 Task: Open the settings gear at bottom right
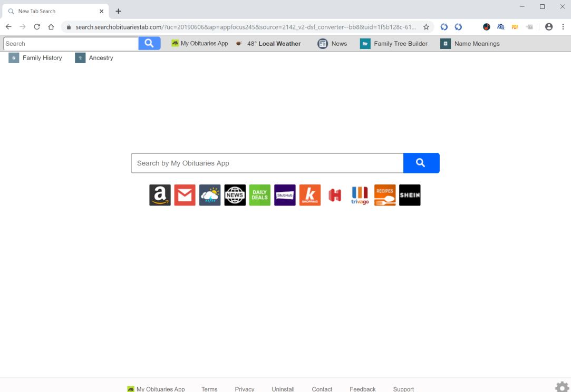pos(561,386)
